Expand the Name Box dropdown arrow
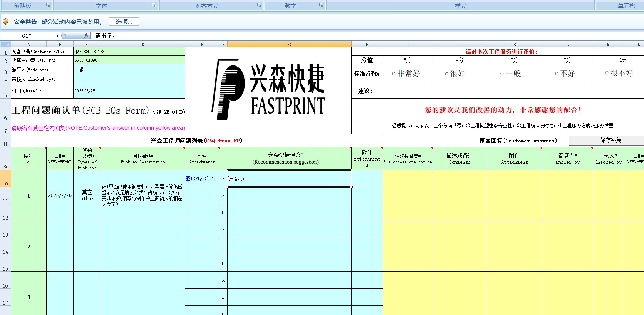 tap(57, 36)
